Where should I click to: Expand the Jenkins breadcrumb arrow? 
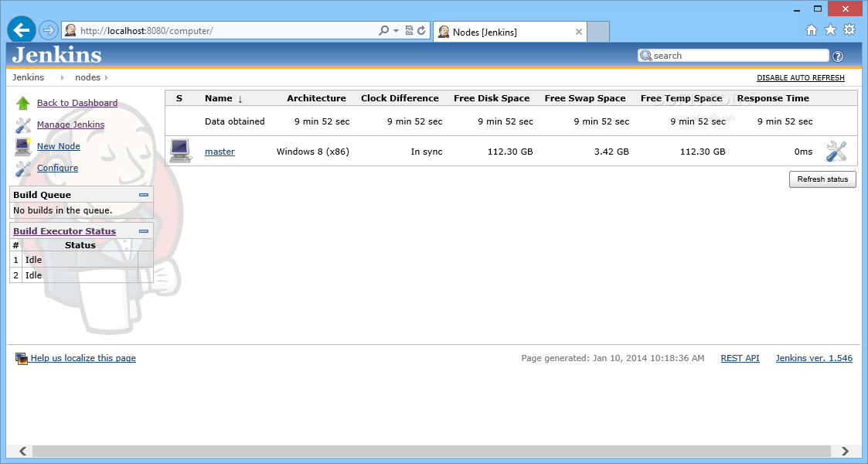click(62, 77)
